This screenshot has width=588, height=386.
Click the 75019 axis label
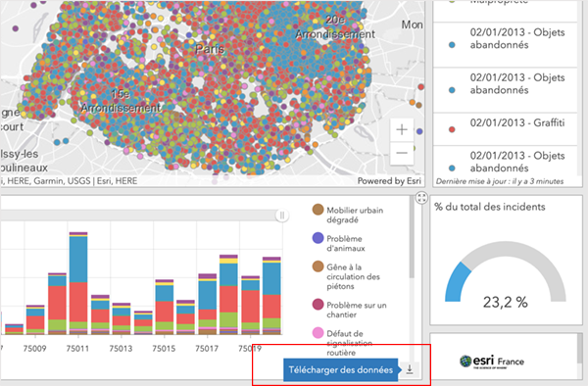coord(250,349)
